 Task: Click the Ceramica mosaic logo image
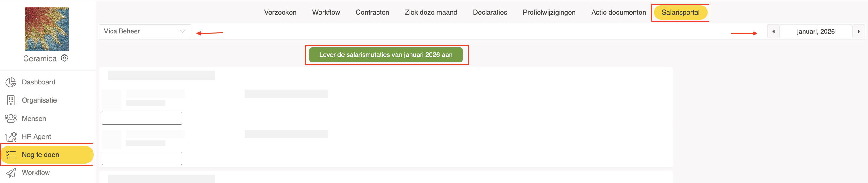click(46, 29)
